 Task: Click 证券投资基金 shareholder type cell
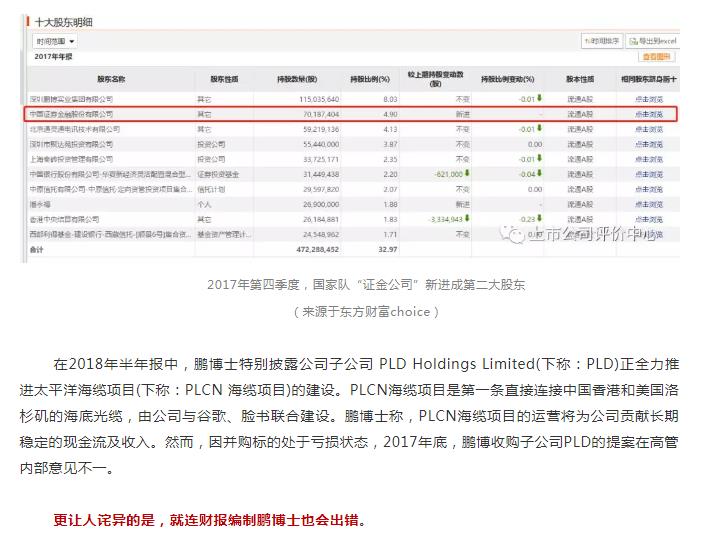[x=218, y=174]
